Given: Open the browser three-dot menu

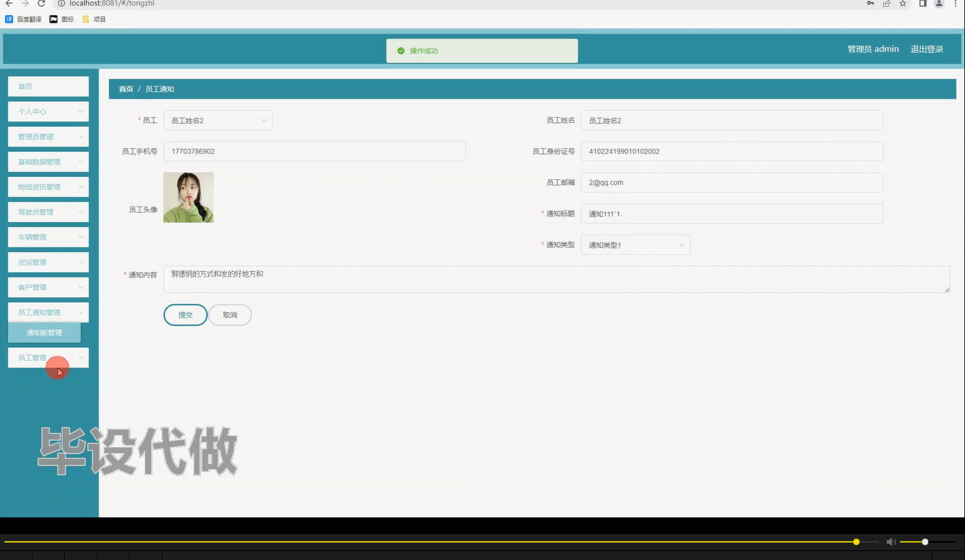Looking at the screenshot, I should [x=955, y=3].
